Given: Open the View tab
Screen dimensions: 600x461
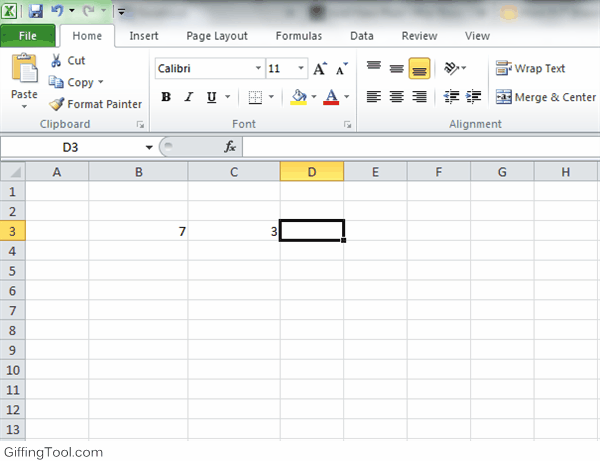Looking at the screenshot, I should [477, 36].
